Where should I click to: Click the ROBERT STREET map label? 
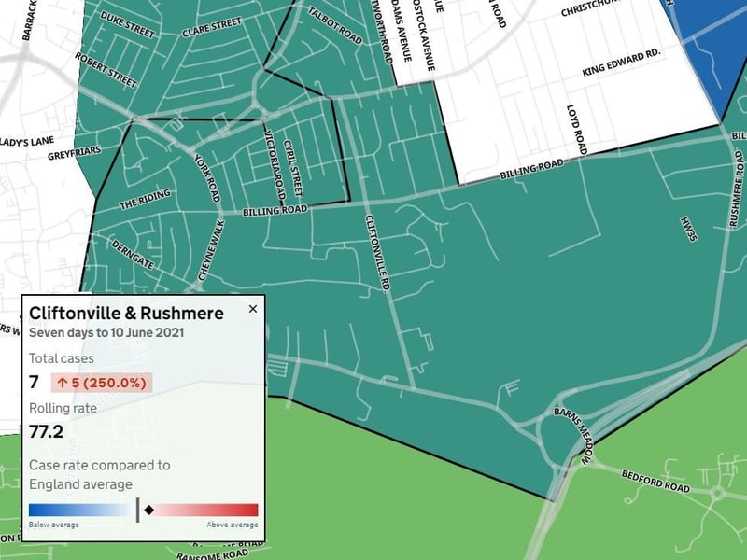(106, 70)
